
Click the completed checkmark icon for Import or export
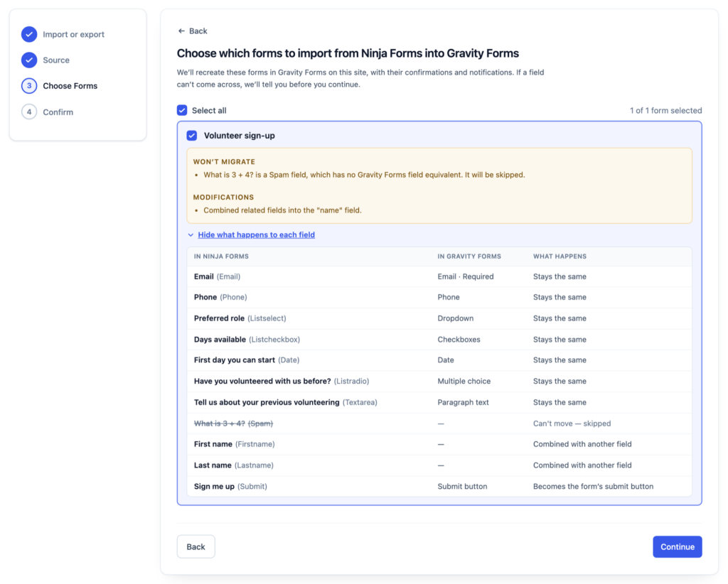coord(29,34)
